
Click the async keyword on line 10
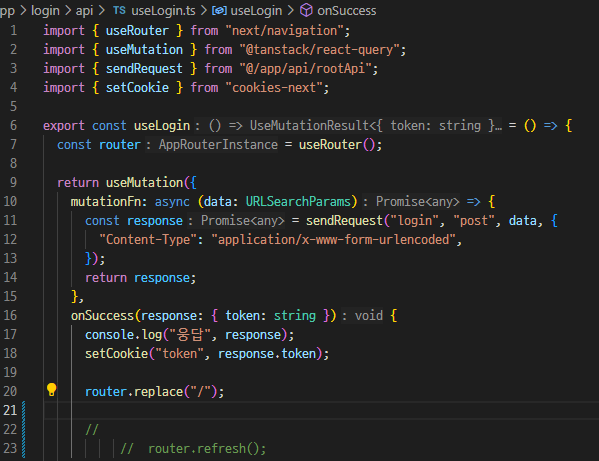pos(172,201)
